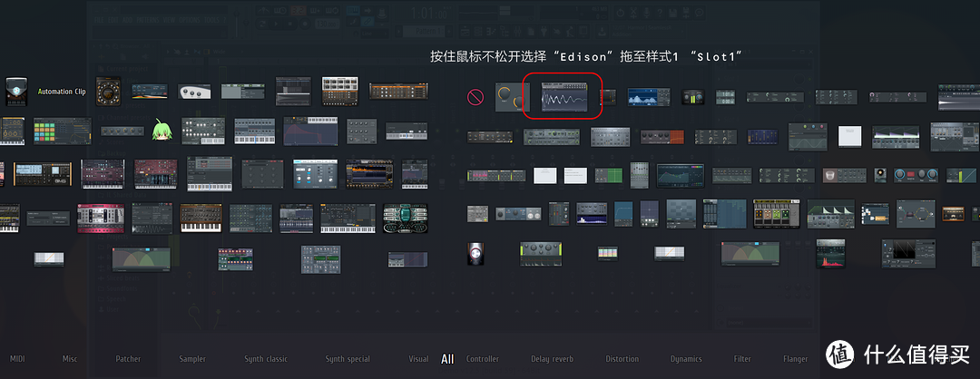Select the black sawtooth waveform effect

coord(908,254)
